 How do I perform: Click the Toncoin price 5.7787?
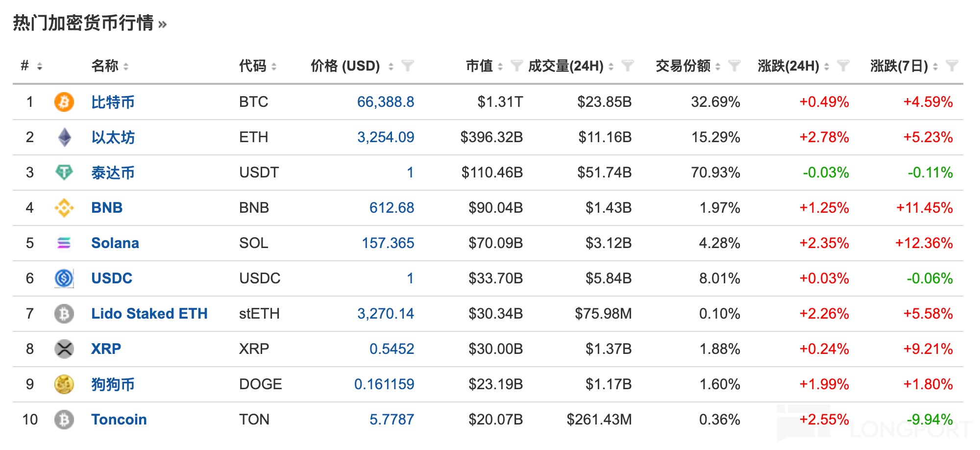coord(392,420)
